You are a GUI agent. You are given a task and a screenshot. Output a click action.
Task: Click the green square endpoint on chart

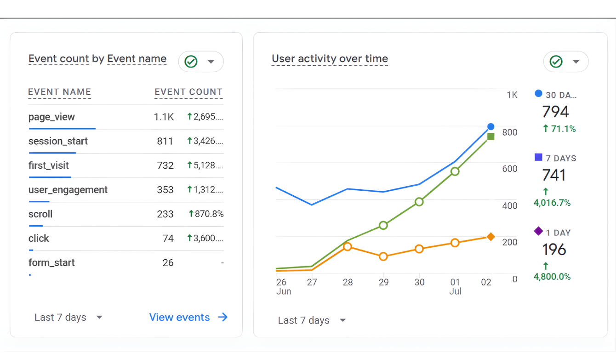[x=491, y=136]
